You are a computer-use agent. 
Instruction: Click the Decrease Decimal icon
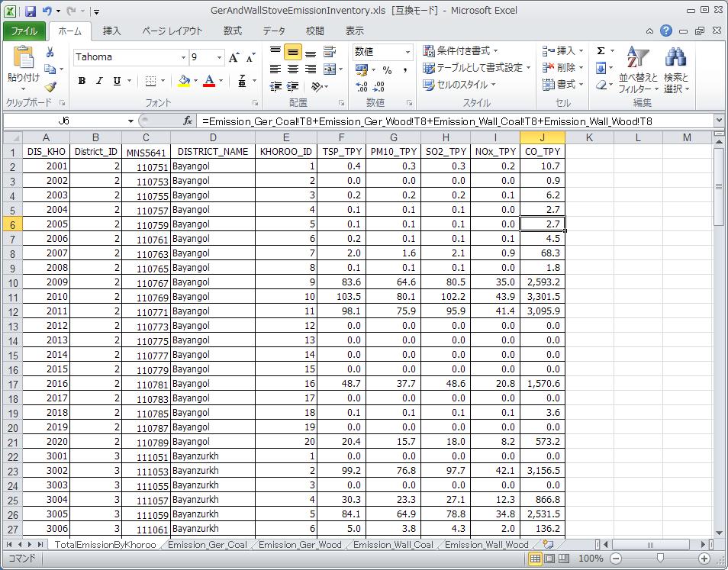[x=378, y=87]
